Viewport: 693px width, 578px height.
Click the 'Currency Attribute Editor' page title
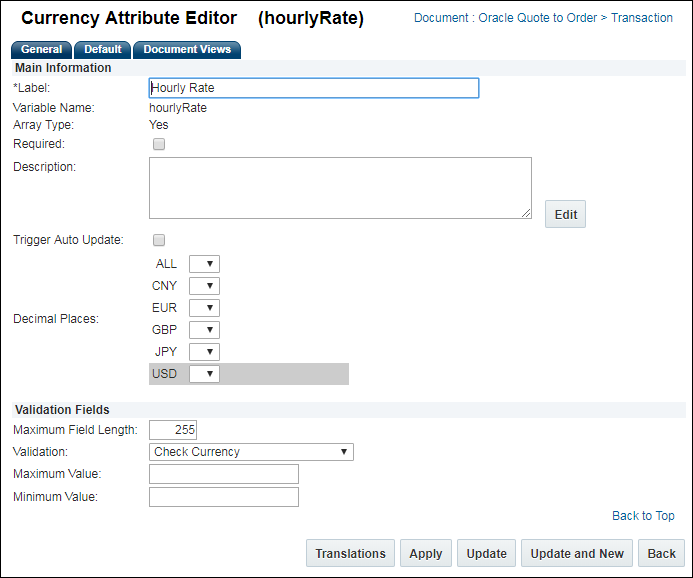(129, 18)
